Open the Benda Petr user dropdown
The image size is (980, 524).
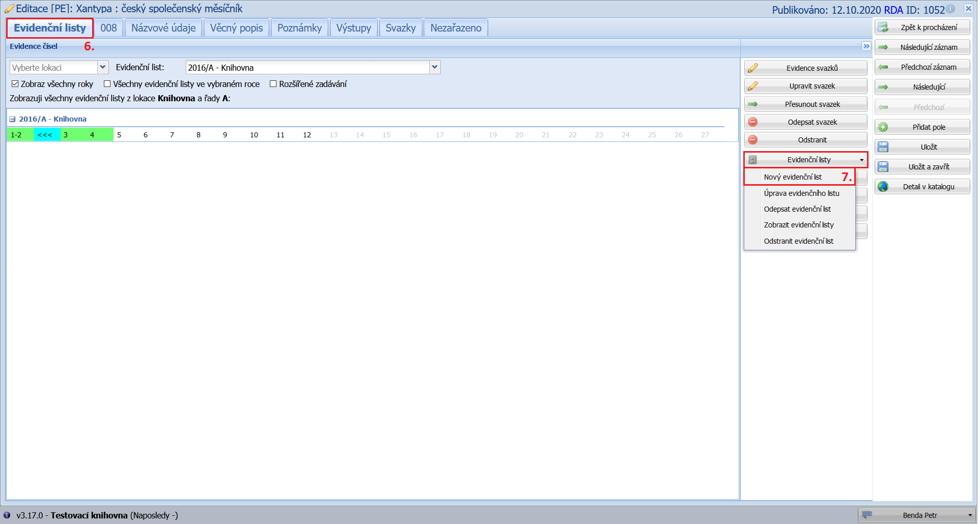coord(917,515)
